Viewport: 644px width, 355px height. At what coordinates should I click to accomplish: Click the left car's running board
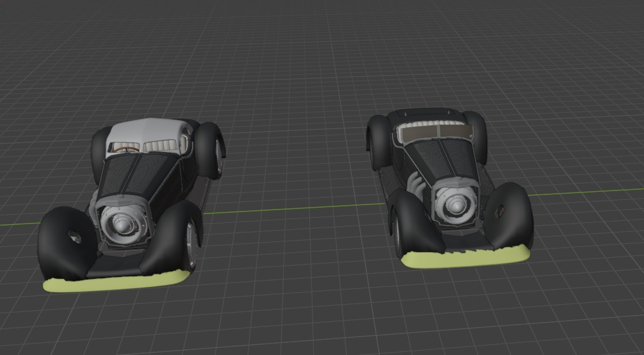point(205,189)
